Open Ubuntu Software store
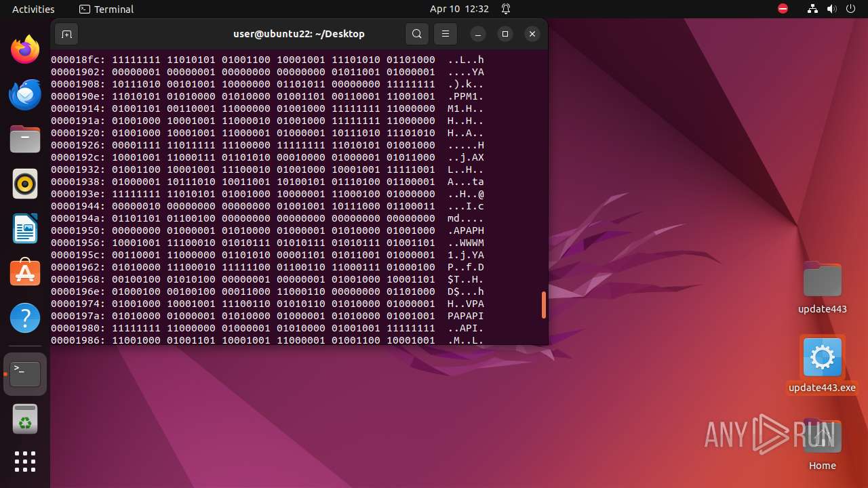868x488 pixels. tap(25, 274)
